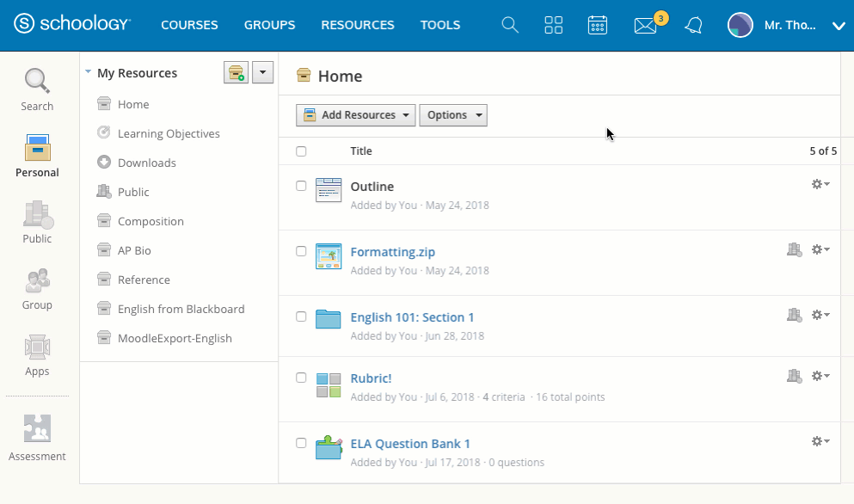Select the Apps icon in left sidebar
854x504 pixels.
[37, 356]
